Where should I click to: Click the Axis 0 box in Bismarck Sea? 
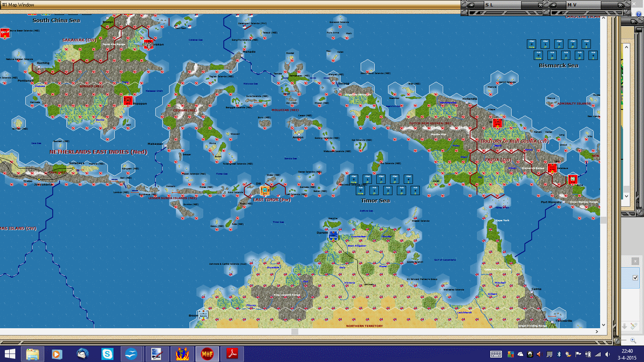[539, 55]
